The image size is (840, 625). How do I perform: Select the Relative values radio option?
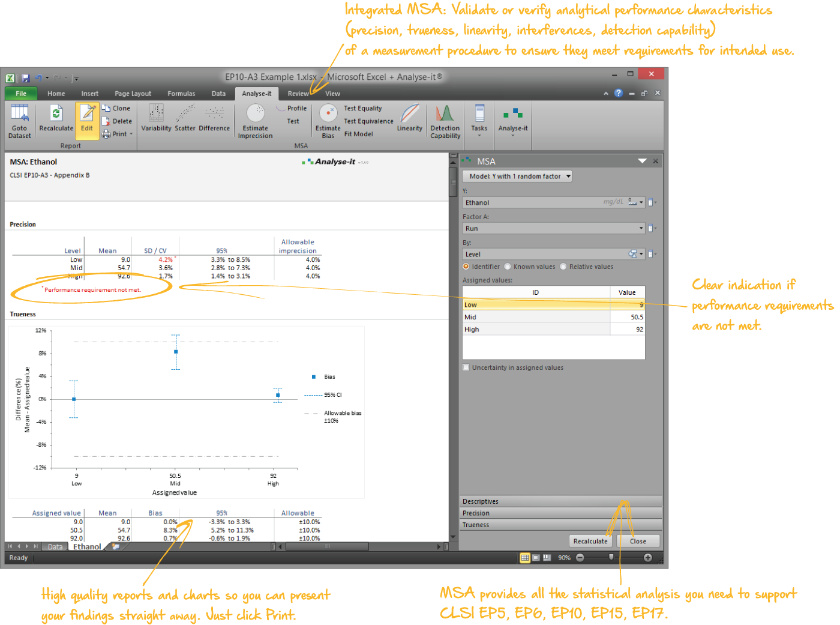tap(563, 267)
